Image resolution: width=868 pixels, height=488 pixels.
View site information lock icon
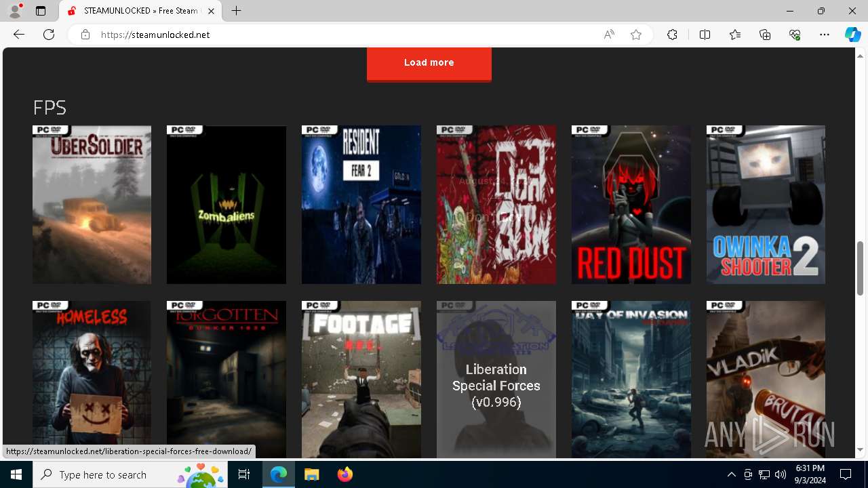(85, 35)
